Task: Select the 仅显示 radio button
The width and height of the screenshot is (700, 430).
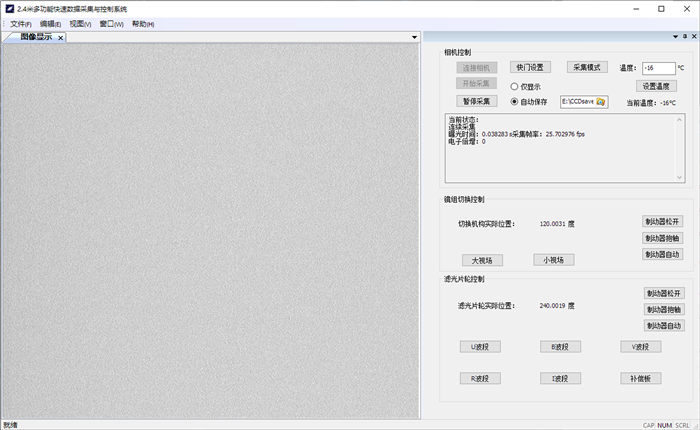Action: (514, 87)
